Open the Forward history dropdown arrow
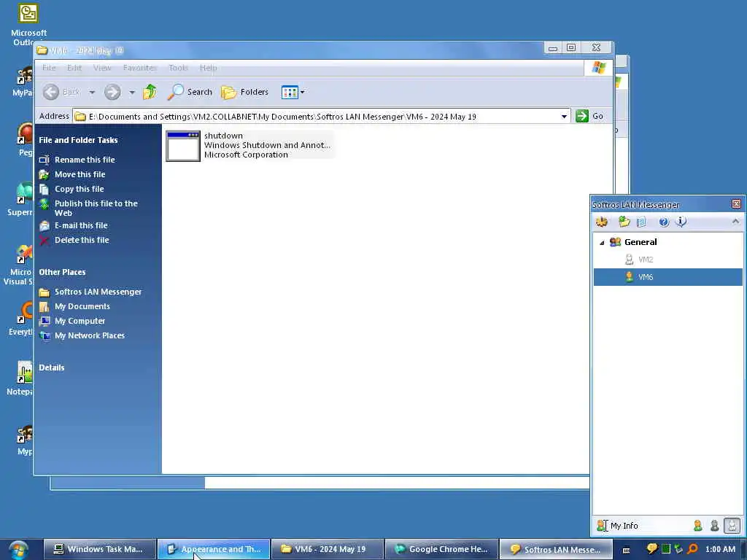The image size is (747, 560). click(132, 93)
